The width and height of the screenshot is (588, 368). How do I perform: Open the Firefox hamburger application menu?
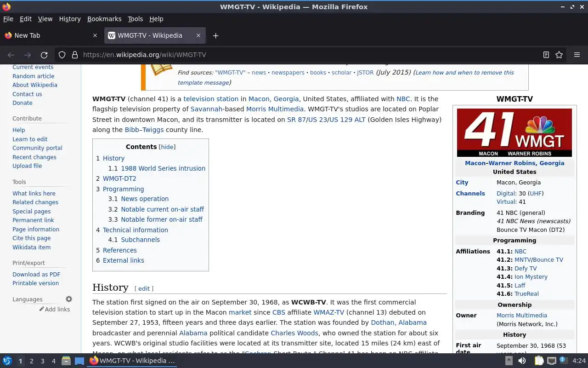pyautogui.click(x=577, y=55)
